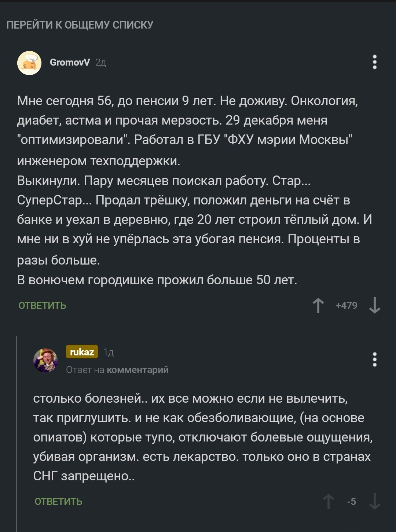Screen dimensions: 396x532
Task: Open the rukaz username badge
Action: click(82, 352)
